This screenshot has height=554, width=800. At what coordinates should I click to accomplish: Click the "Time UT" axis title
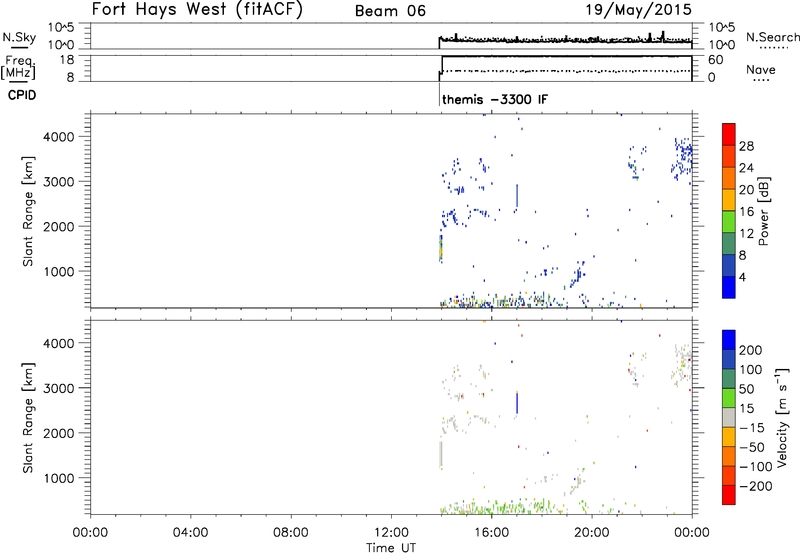coord(391,548)
